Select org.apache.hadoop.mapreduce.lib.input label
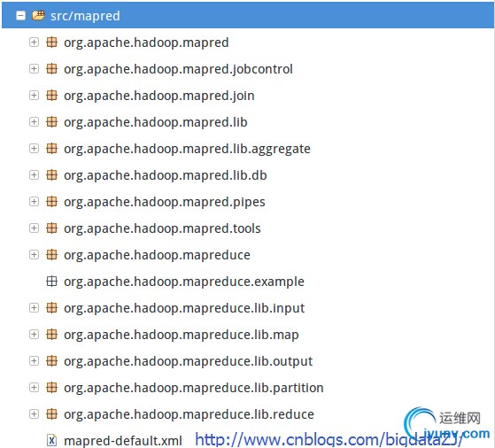 click(184, 308)
